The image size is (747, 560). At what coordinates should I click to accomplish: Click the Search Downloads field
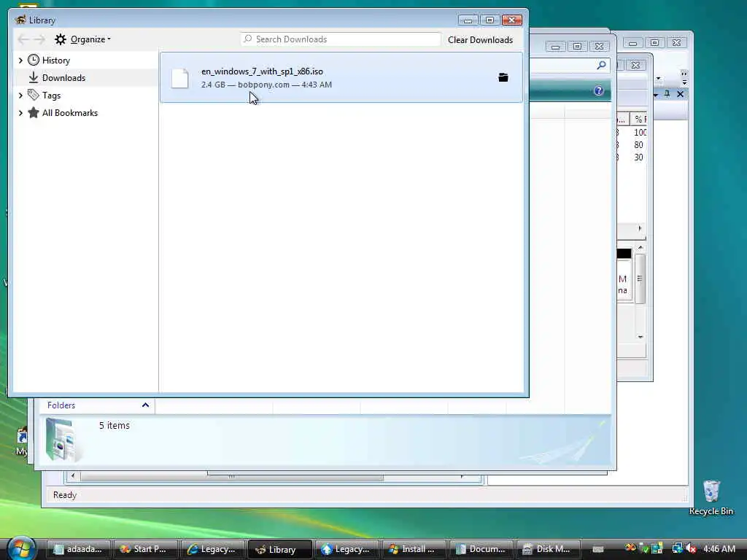341,39
